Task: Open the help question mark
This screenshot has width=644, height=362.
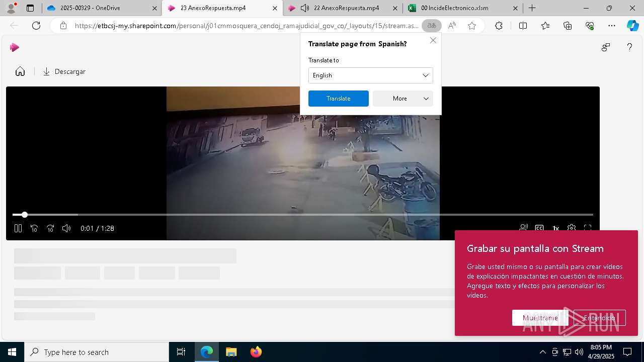Action: [x=629, y=47]
